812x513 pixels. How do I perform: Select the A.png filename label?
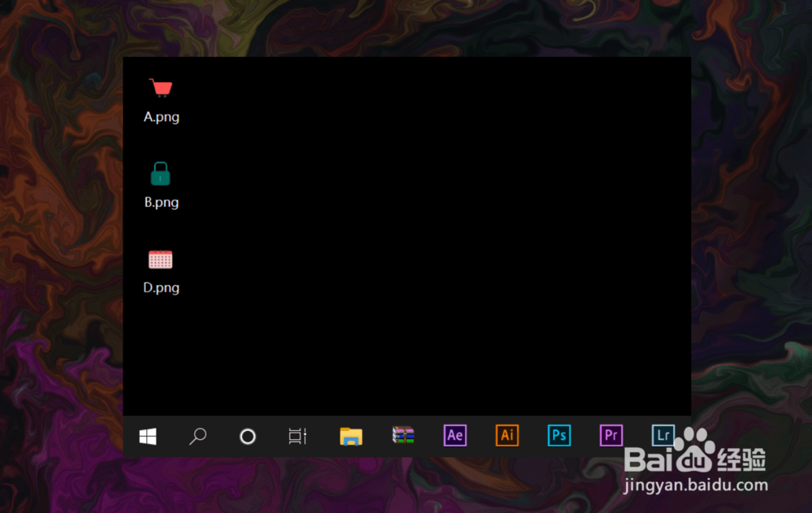161,116
